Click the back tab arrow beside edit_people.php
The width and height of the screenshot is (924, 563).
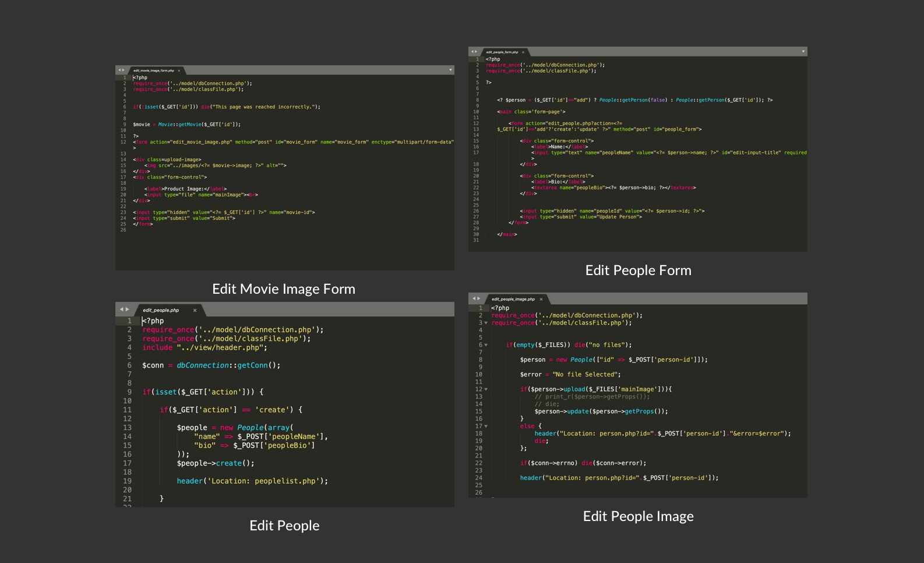(x=121, y=309)
